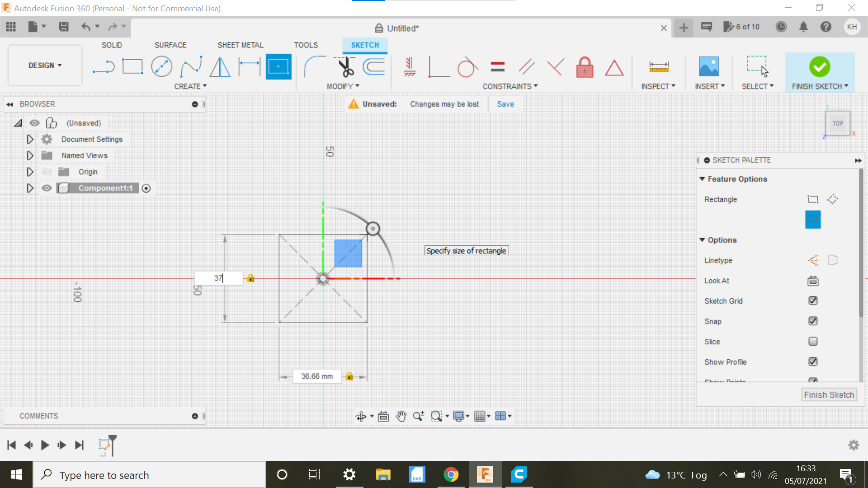The image size is (868, 488).
Task: Switch to the SURFACE ribbon tab
Action: tap(170, 45)
